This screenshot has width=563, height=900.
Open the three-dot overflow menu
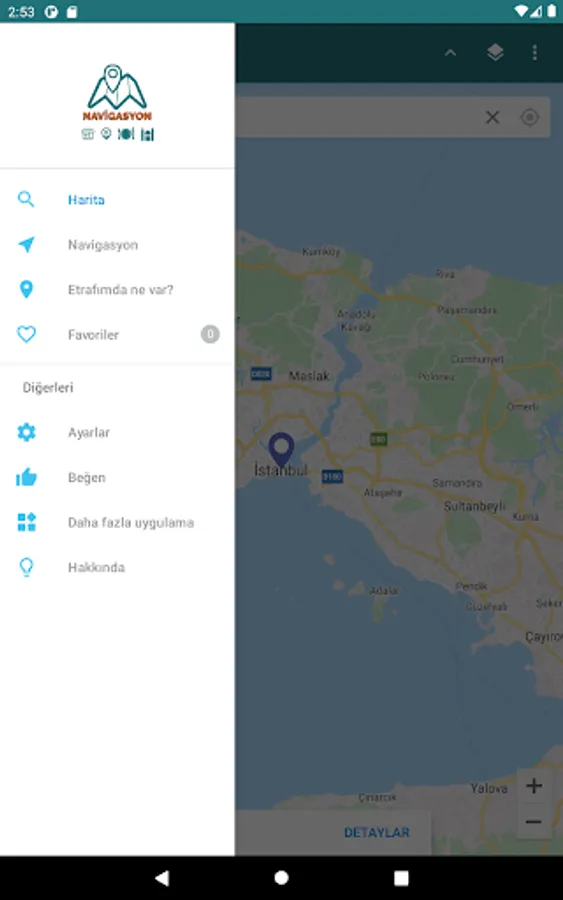pos(535,53)
